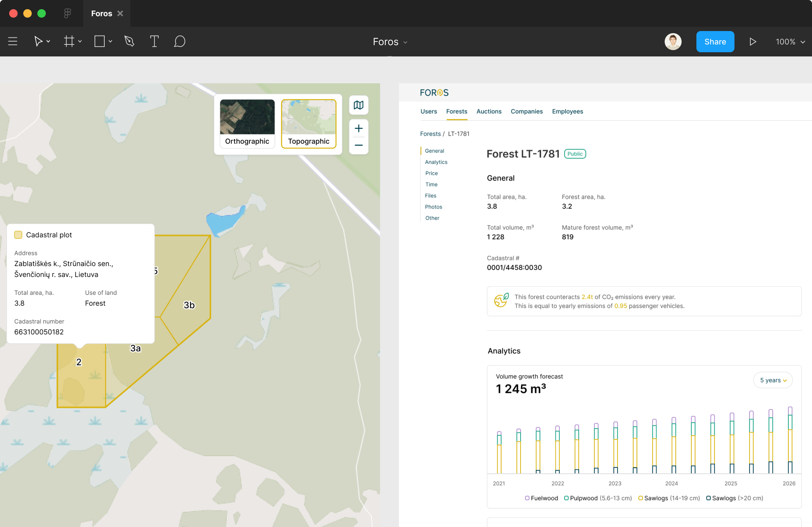The height and width of the screenshot is (527, 812).
Task: Open the Foros file title dropdown
Action: 390,42
